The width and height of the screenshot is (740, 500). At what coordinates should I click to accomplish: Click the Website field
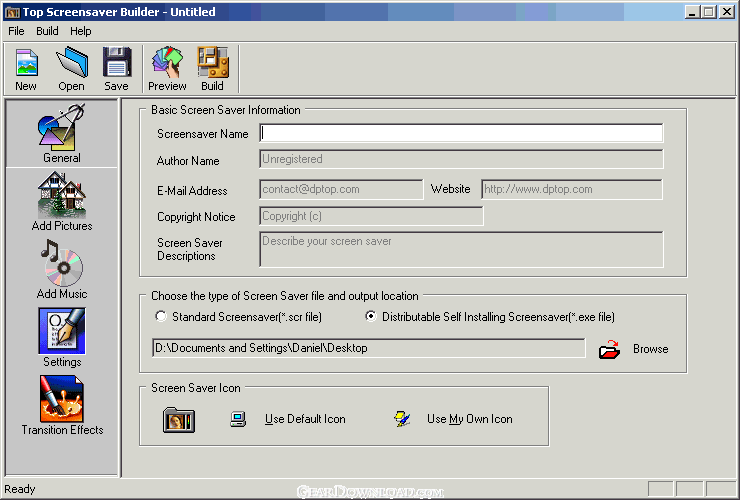(572, 189)
